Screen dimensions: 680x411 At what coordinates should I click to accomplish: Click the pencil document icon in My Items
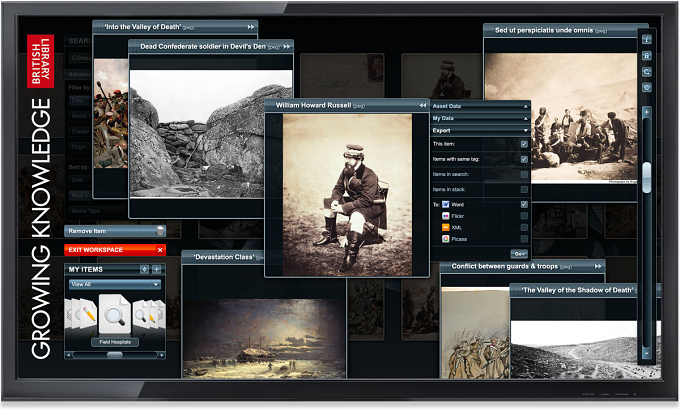tap(88, 313)
